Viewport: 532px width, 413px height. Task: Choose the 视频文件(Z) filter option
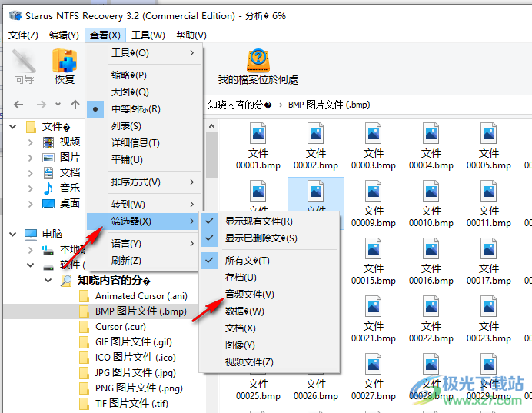[270, 362]
